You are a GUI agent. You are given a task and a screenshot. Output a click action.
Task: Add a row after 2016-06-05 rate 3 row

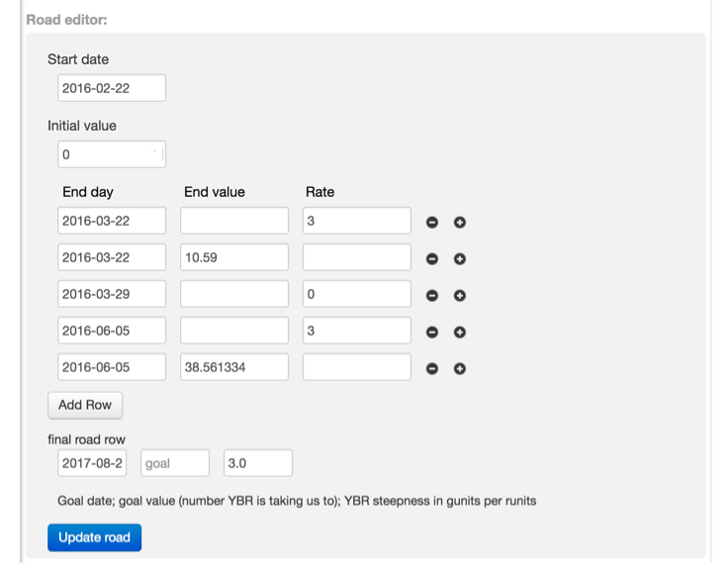point(460,332)
